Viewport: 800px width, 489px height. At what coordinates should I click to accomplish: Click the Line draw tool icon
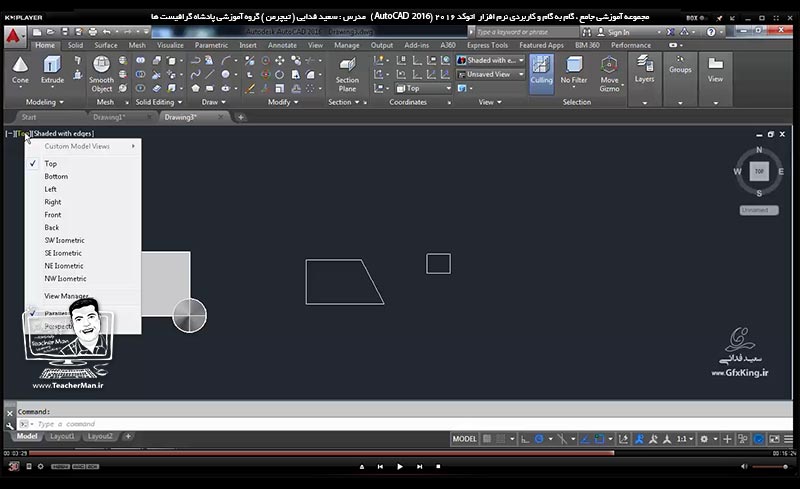click(x=210, y=75)
